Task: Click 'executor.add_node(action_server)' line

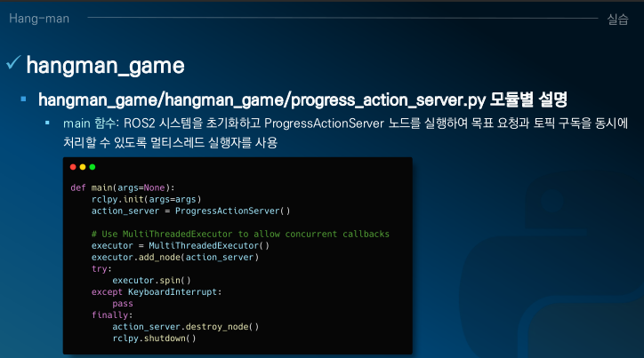Action: [x=175, y=257]
